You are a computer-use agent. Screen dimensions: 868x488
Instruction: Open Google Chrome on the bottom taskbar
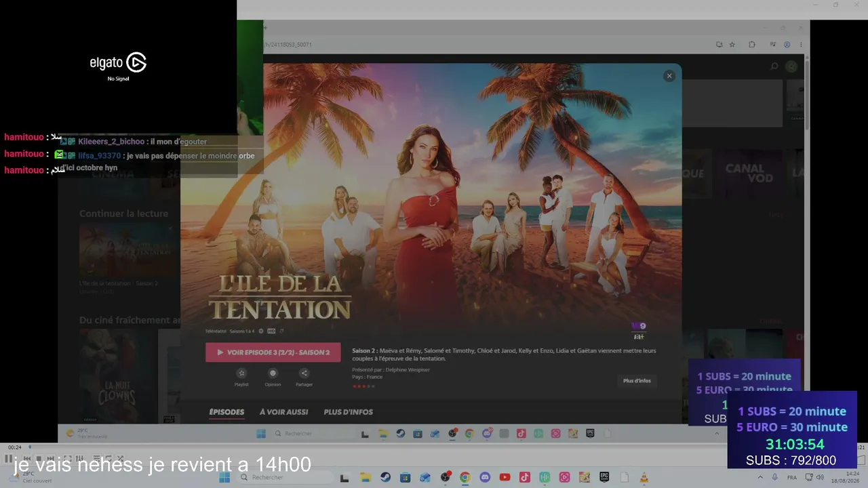pyautogui.click(x=465, y=477)
